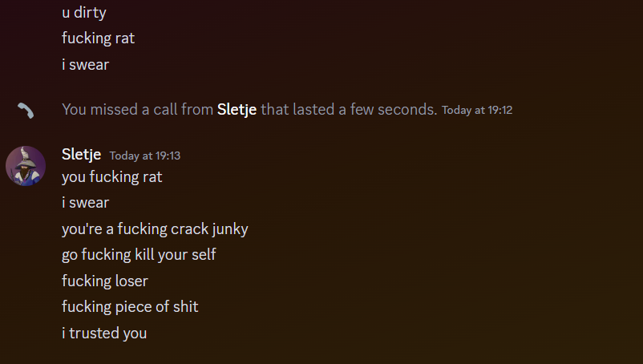Screen dimensions: 643x364
Task: Click Sletje username in the message header
Action: click(82, 155)
